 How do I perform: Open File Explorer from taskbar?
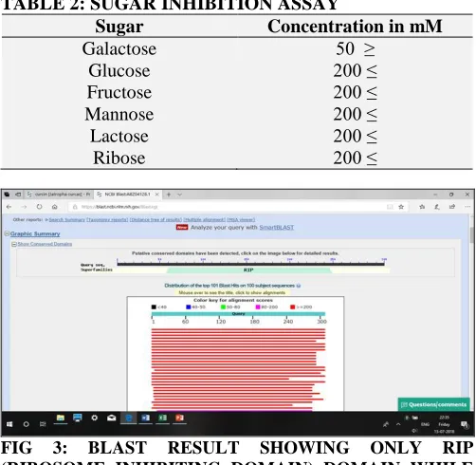(x=61, y=418)
